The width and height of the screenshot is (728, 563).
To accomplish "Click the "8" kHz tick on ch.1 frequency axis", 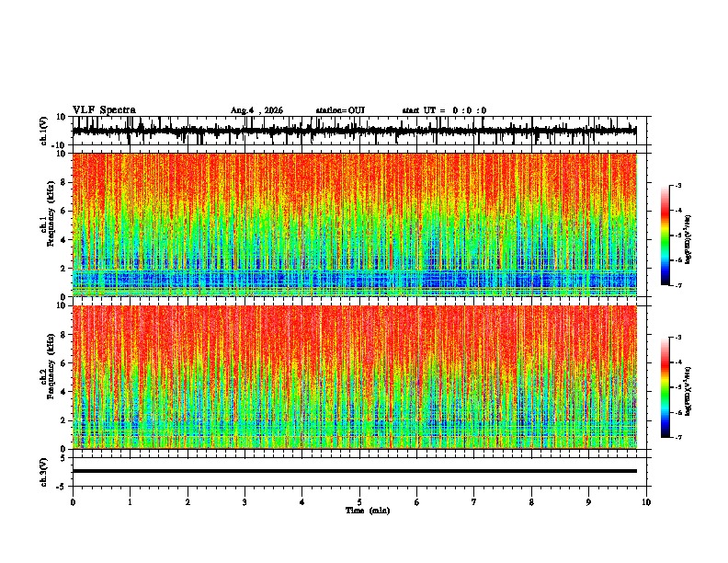I will click(63, 182).
